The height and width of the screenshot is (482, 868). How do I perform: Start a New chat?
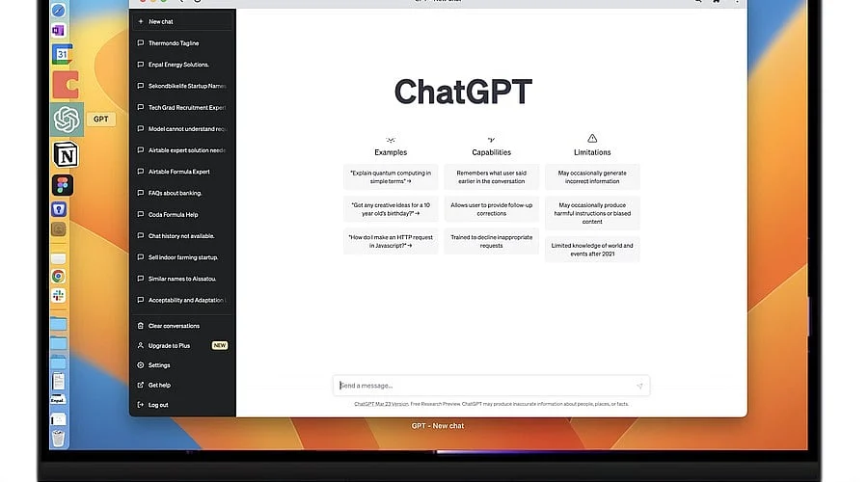(x=182, y=21)
